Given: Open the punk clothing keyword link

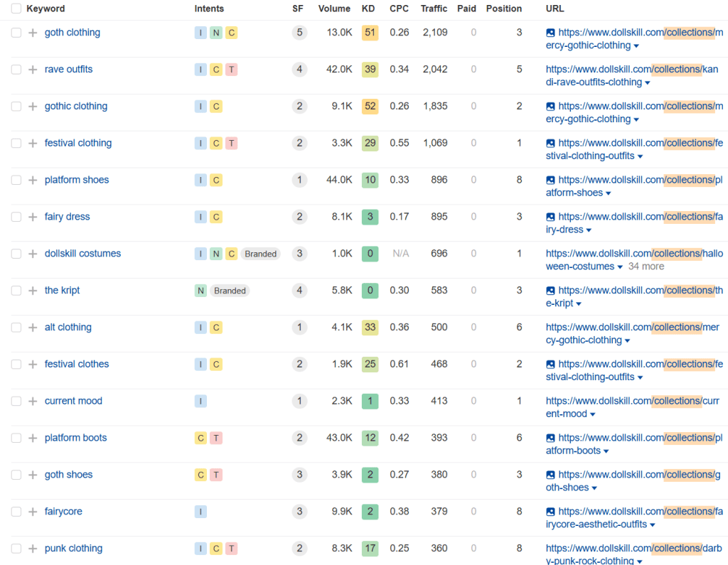Looking at the screenshot, I should tap(73, 549).
